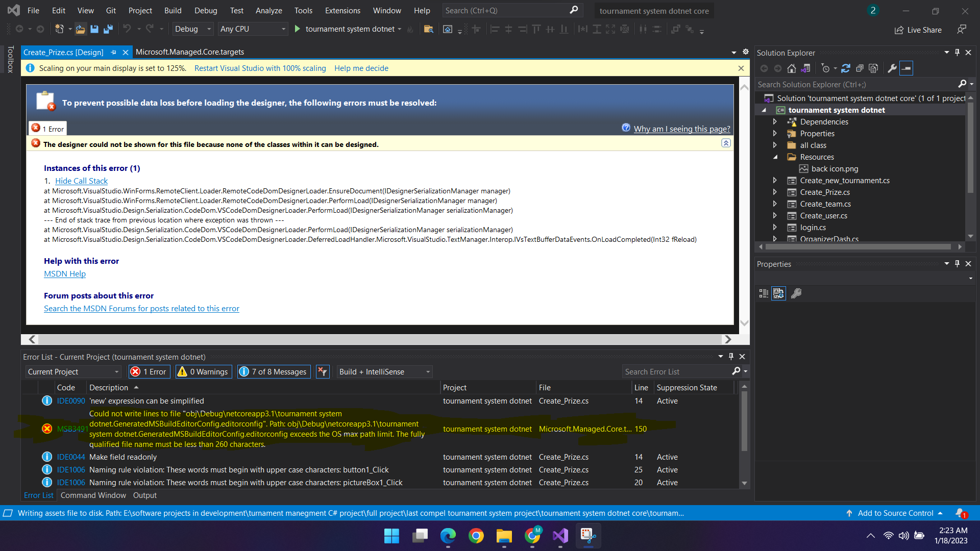Toggle the 1 Error filter button

(150, 372)
